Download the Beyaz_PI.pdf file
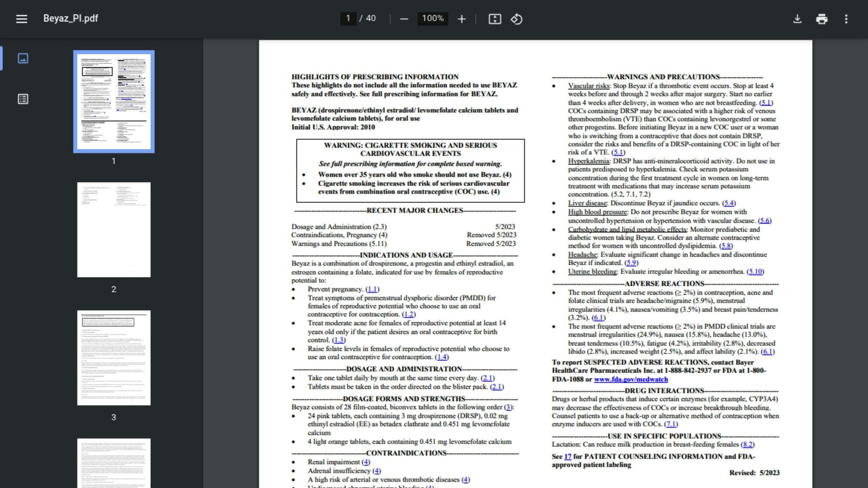868x488 pixels. 797,19
